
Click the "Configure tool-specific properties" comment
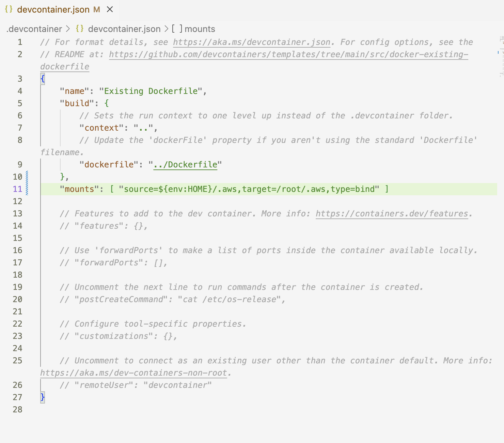pos(153,324)
